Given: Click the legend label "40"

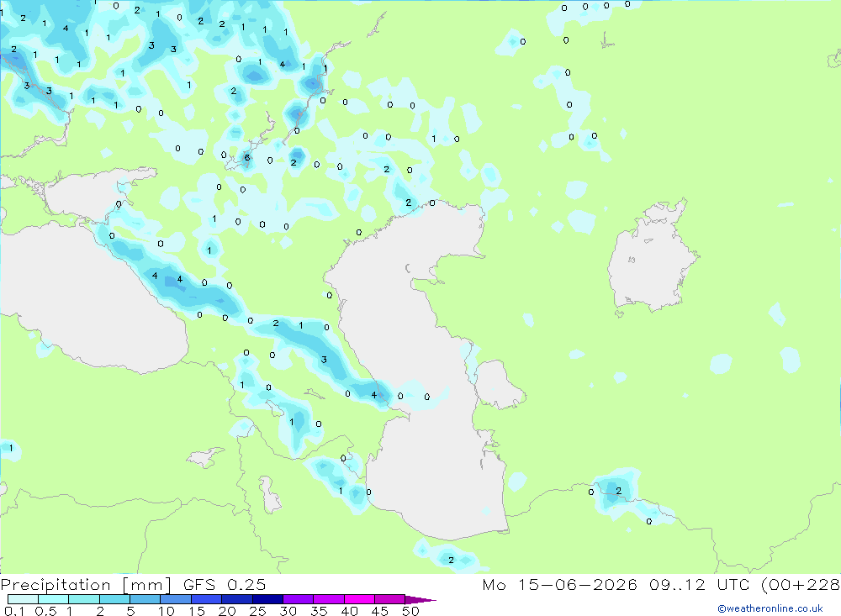Looking at the screenshot, I should (x=350, y=611).
